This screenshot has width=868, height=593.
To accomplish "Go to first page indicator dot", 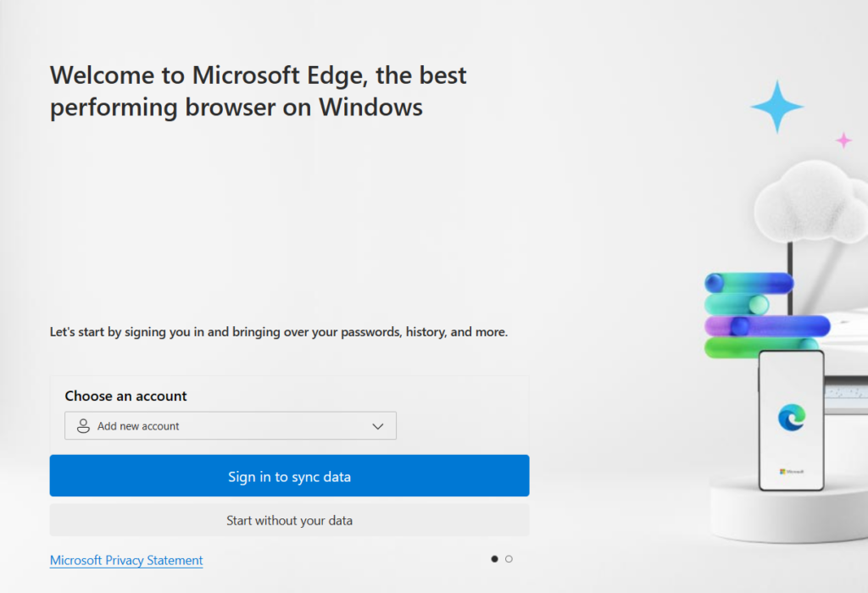I will (494, 559).
